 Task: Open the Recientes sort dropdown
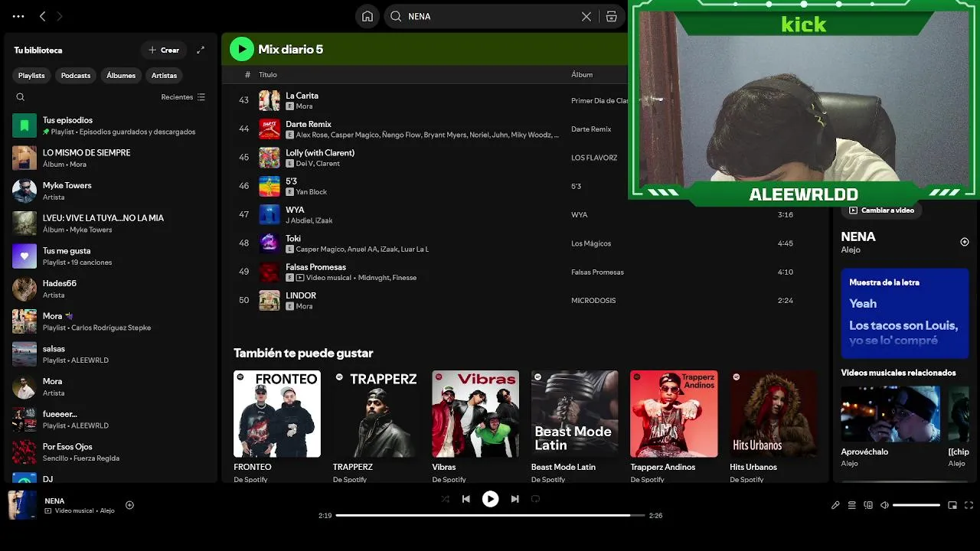tap(183, 97)
